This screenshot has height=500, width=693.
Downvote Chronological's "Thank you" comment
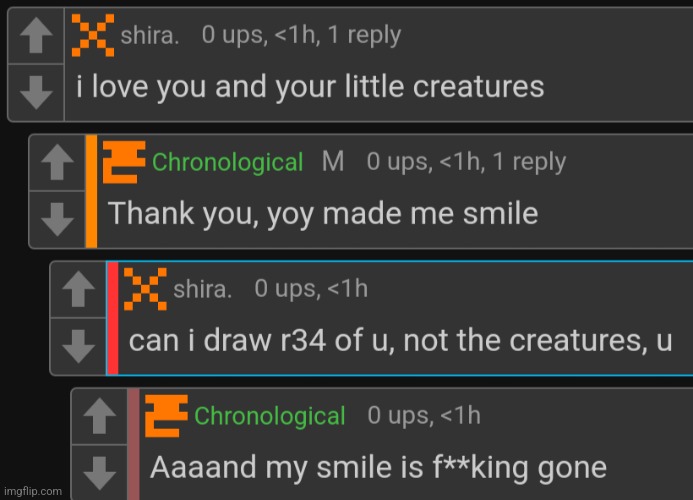(x=58, y=217)
